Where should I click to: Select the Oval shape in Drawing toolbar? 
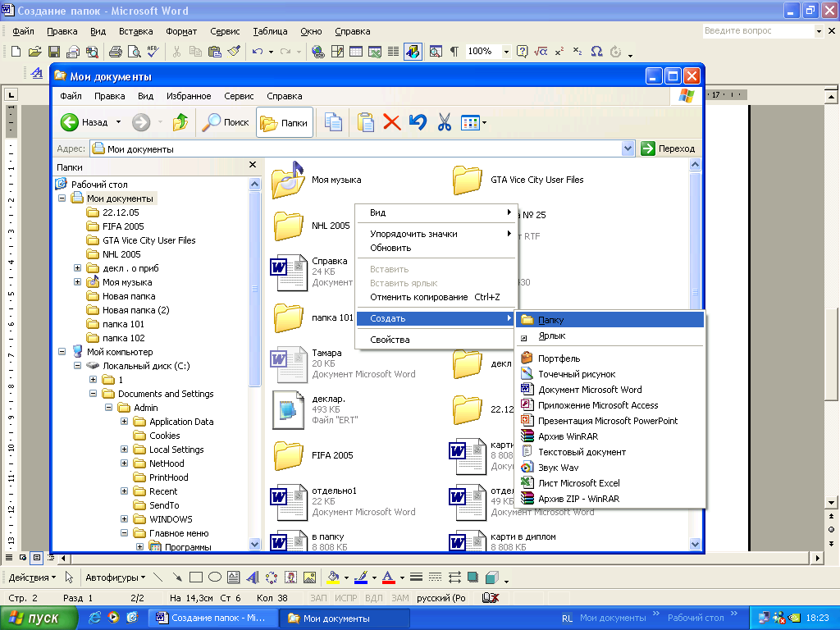point(215,577)
